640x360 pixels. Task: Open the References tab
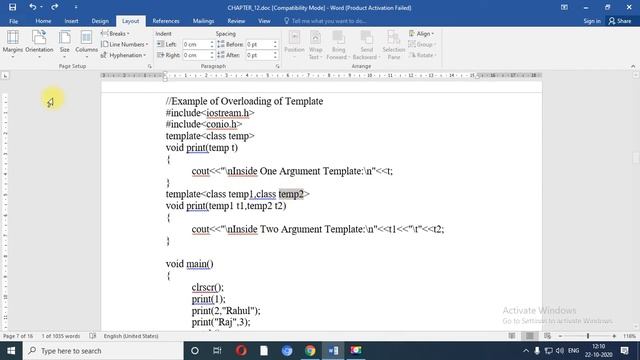166,21
